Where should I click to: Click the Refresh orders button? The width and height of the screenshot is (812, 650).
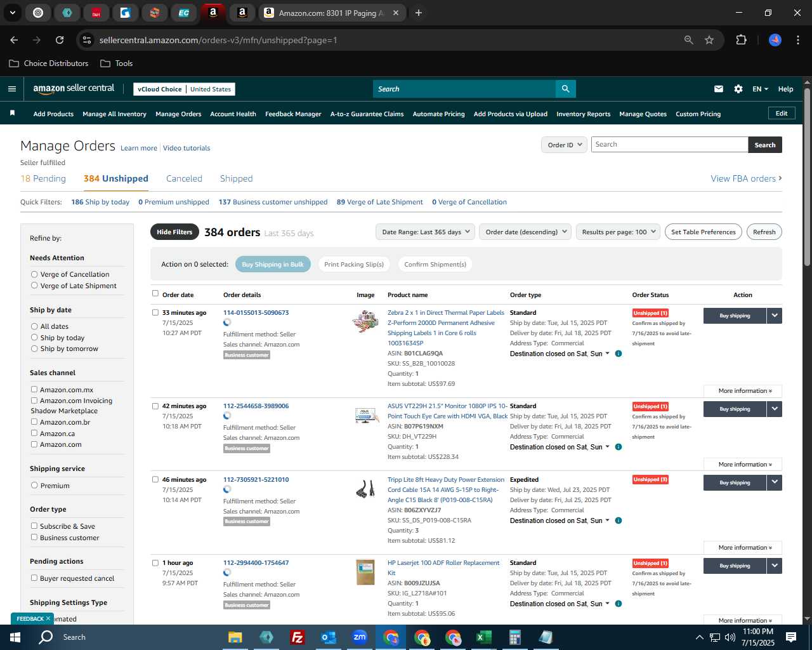point(764,232)
